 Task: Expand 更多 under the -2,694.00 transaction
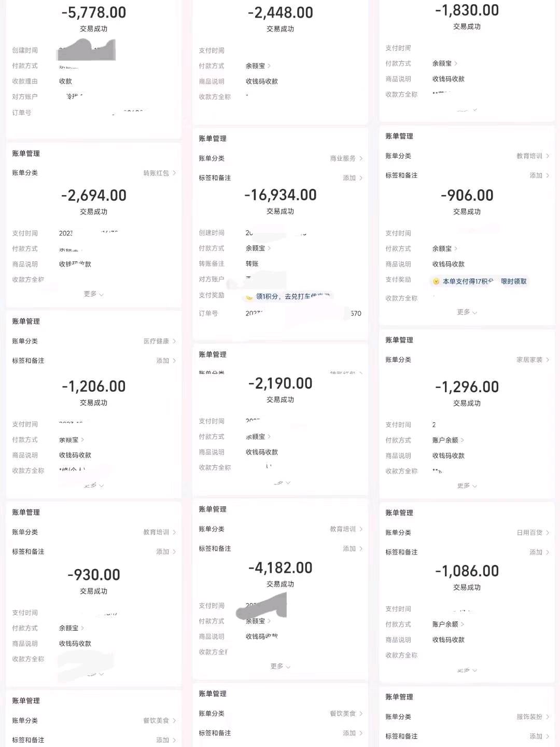(x=93, y=294)
